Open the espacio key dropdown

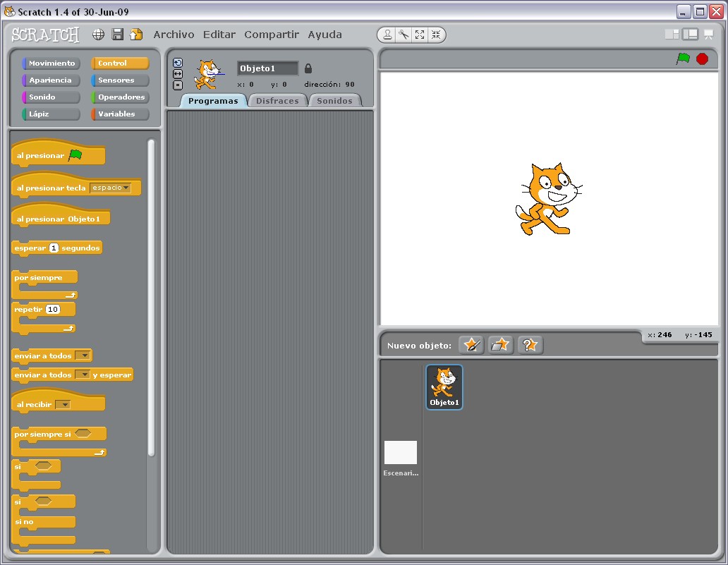pos(111,188)
